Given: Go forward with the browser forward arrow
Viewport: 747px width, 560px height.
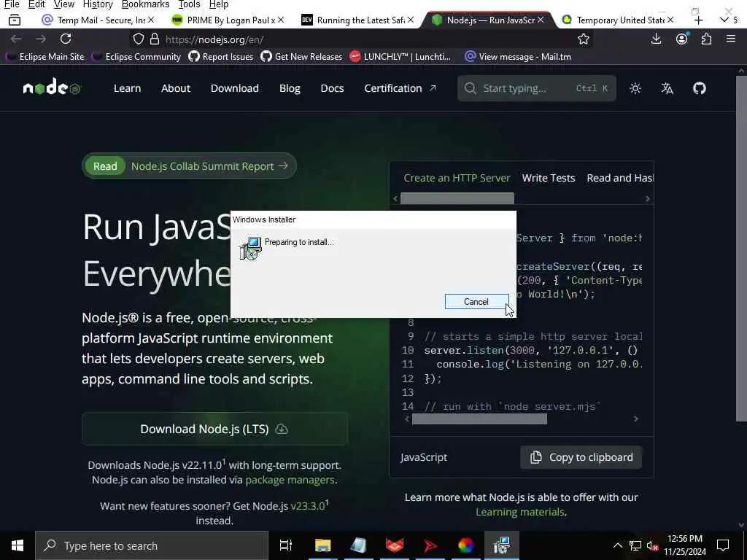Looking at the screenshot, I should pyautogui.click(x=41, y=39).
